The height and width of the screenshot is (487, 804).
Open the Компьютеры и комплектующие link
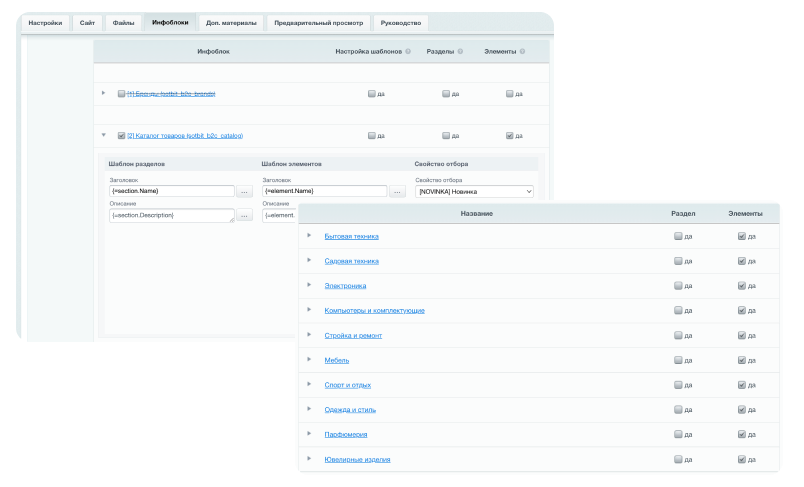[x=374, y=310]
